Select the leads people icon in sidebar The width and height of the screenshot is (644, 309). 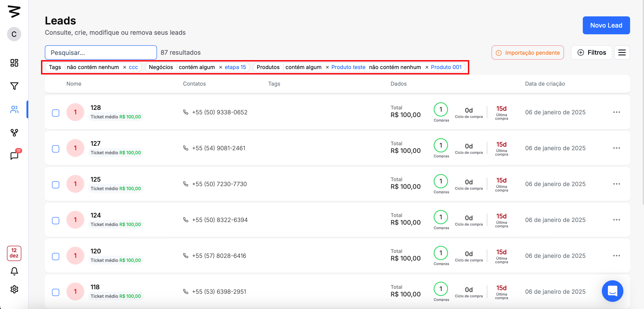(x=14, y=109)
